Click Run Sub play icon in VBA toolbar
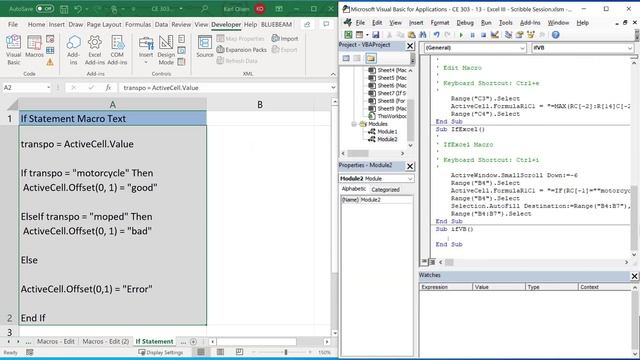 point(461,35)
